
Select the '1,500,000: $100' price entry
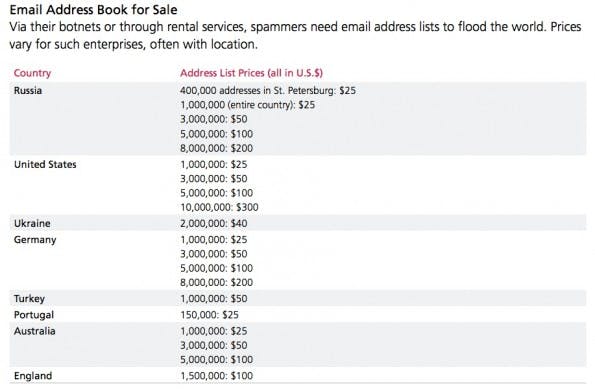[216, 376]
